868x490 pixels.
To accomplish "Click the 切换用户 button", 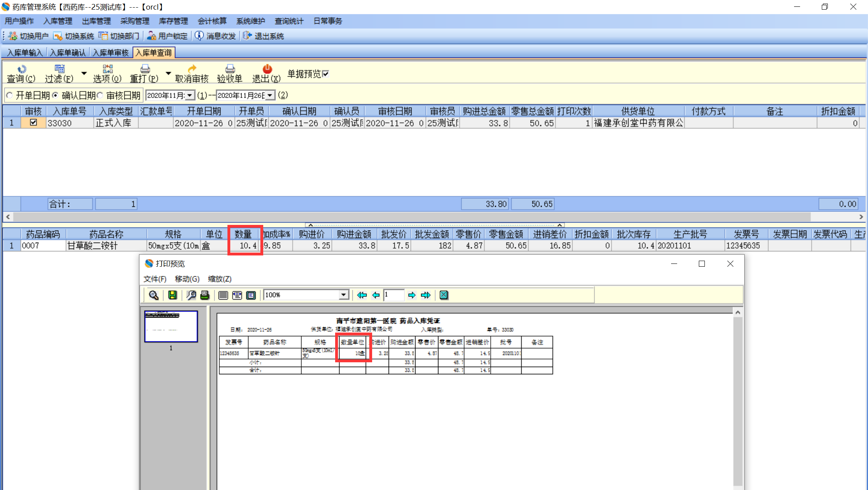I will tap(29, 36).
